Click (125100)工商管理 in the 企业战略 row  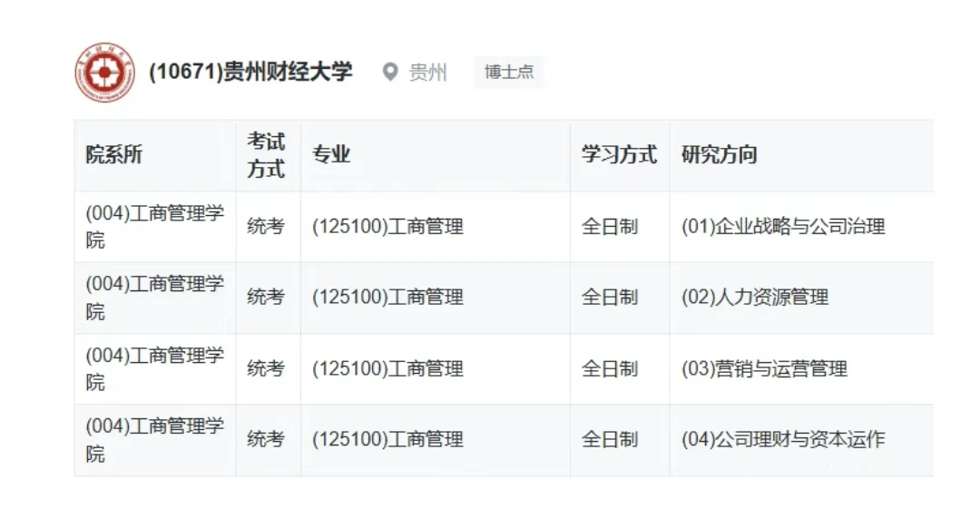pos(388,226)
